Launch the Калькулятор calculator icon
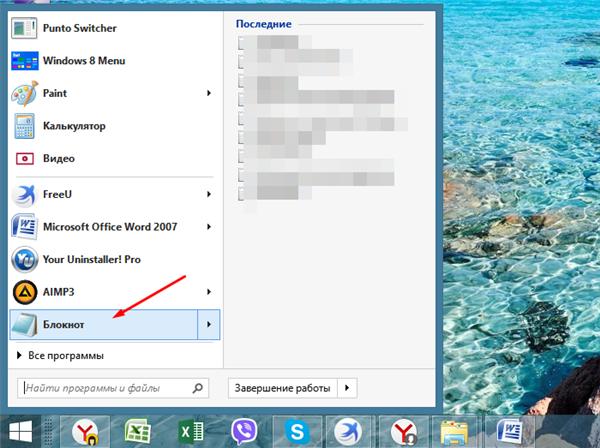600x448 pixels. [x=24, y=126]
